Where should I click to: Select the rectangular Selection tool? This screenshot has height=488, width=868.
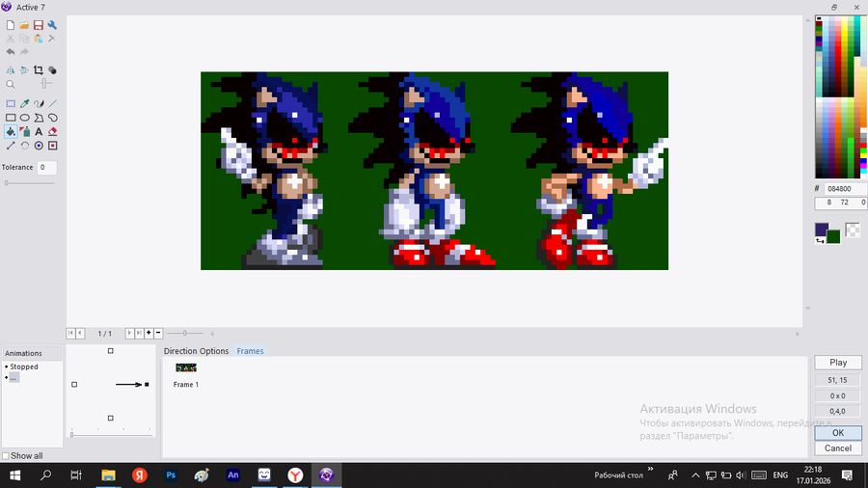[x=11, y=103]
